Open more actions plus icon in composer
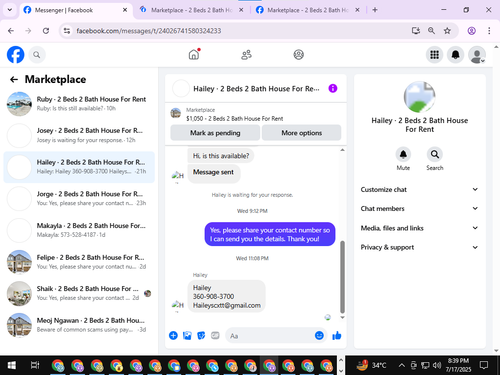Viewport: 500px width, 375px height. tap(173, 335)
